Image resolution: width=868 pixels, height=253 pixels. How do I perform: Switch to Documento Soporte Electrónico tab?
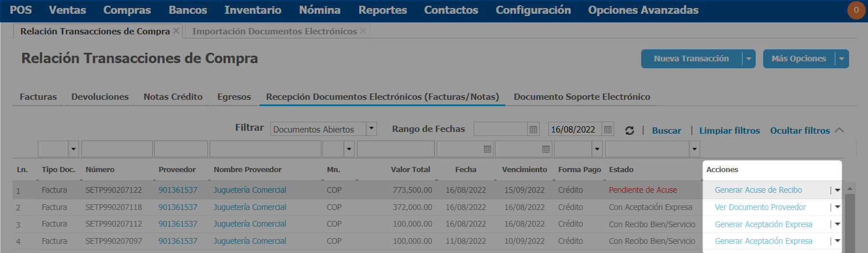coord(582,97)
